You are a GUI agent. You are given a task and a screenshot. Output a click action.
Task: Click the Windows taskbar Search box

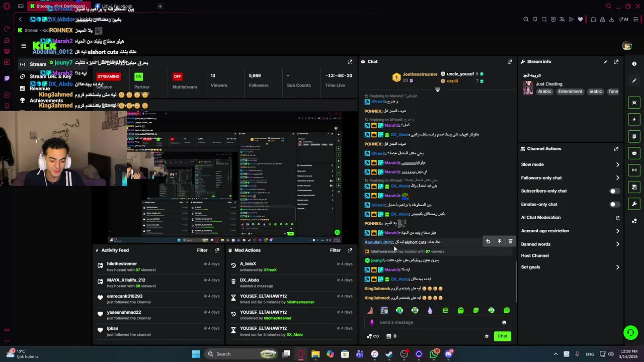point(242,354)
